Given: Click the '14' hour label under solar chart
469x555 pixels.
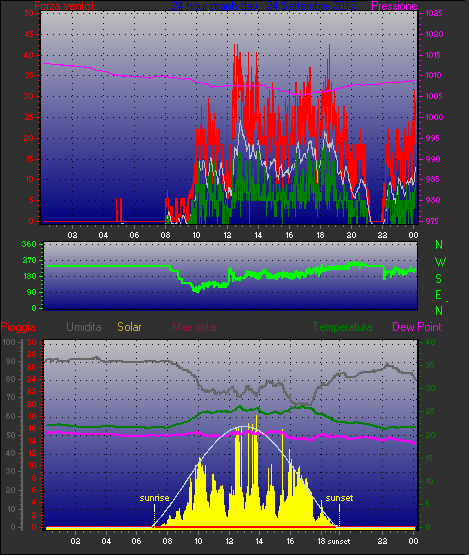Looking at the screenshot, I should [258, 541].
